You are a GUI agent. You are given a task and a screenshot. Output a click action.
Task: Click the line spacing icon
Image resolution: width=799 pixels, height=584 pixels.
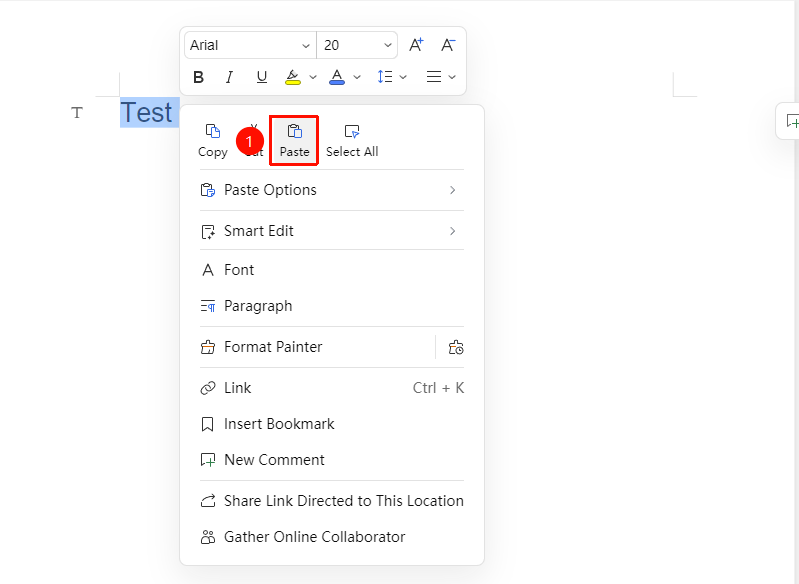tap(385, 77)
